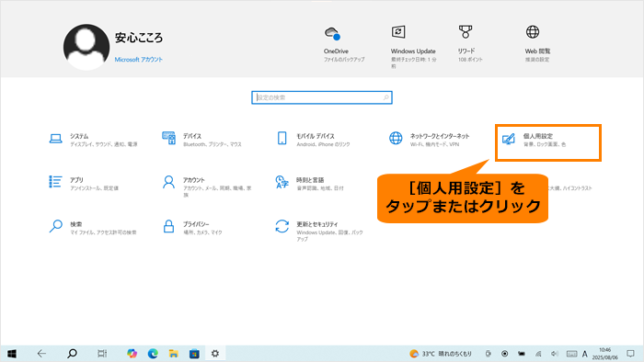The width and height of the screenshot is (644, 362).
Task: Open the 時刻と言語 settings category
Action: coord(310,184)
